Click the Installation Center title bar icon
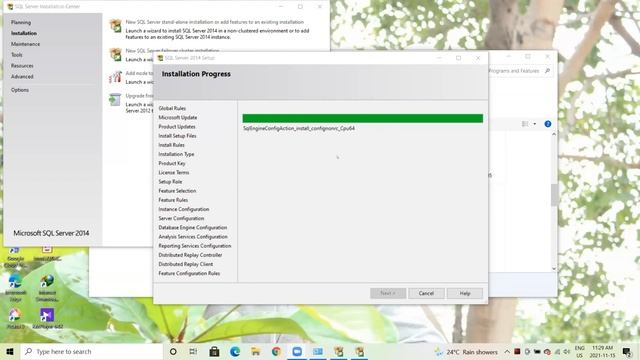Image resolution: width=640 pixels, height=360 pixels. [10, 7]
